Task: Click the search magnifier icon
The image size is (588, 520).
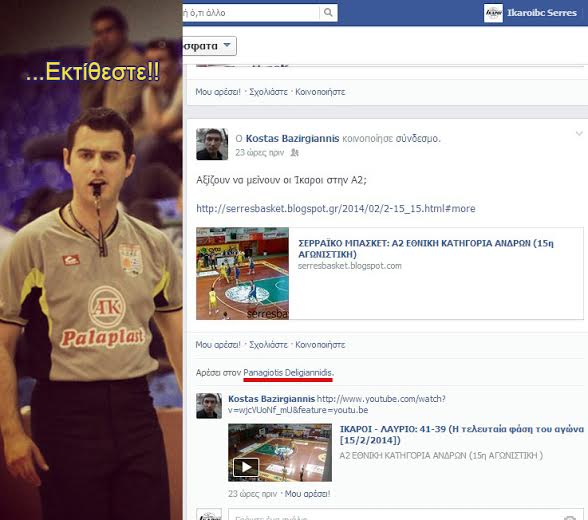Action: point(328,13)
